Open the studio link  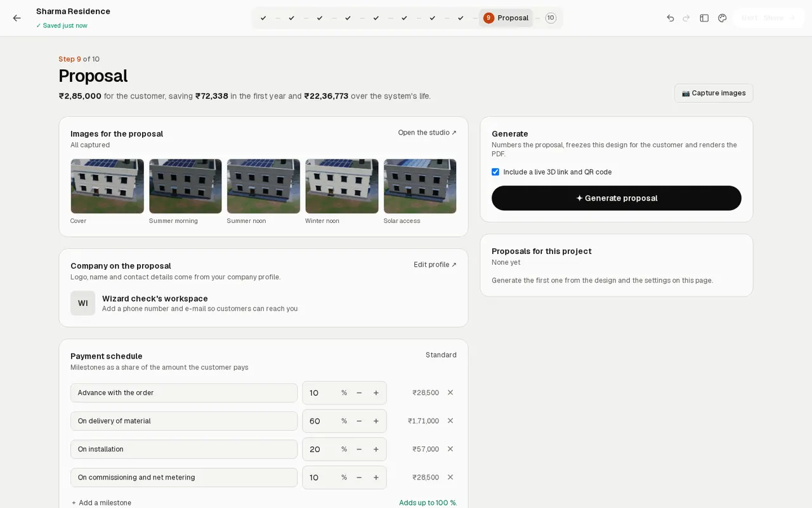click(x=428, y=133)
